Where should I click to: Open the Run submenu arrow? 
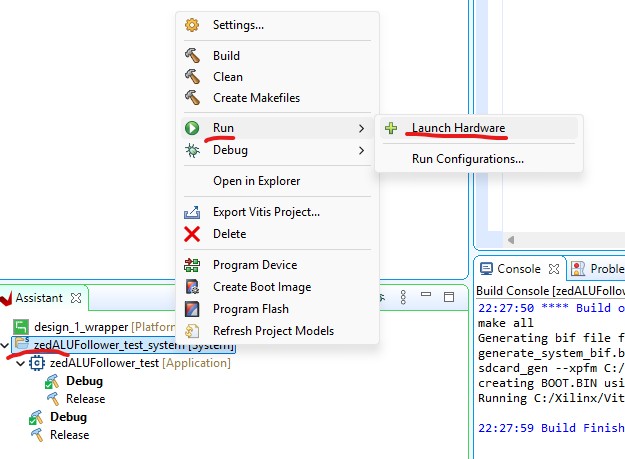pos(361,129)
